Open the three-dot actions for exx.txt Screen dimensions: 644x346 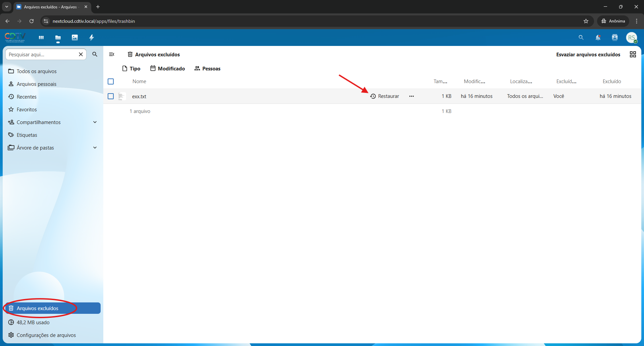coord(411,96)
